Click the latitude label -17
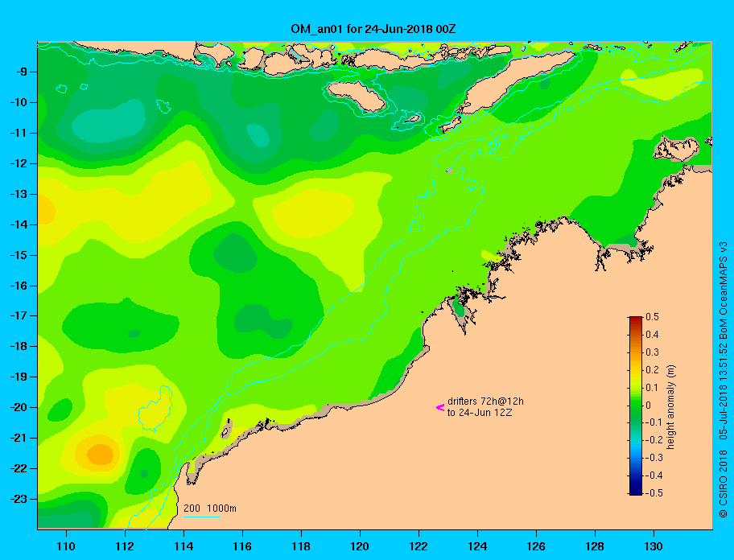This screenshot has width=734, height=560. [x=19, y=315]
